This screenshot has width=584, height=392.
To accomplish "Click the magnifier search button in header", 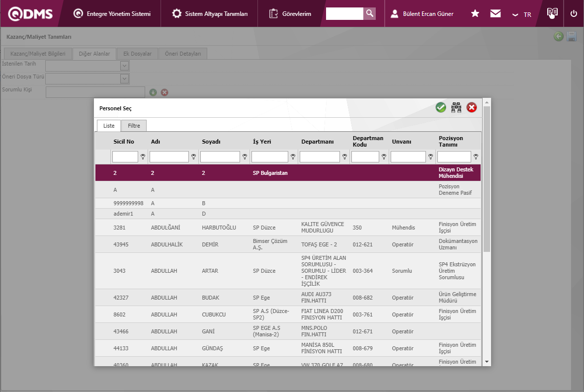I will (x=369, y=13).
